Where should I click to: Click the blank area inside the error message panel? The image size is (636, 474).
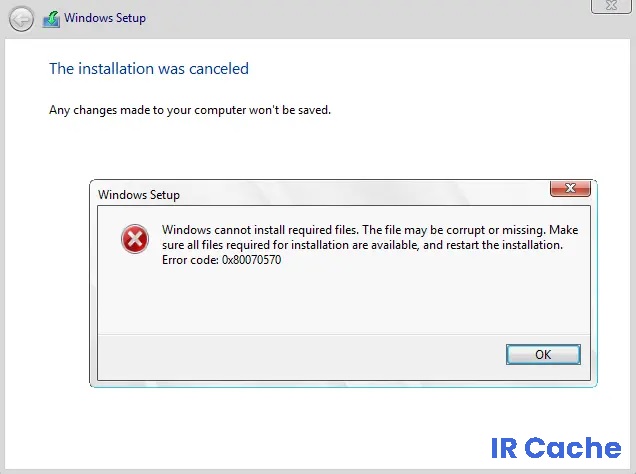[x=343, y=300]
